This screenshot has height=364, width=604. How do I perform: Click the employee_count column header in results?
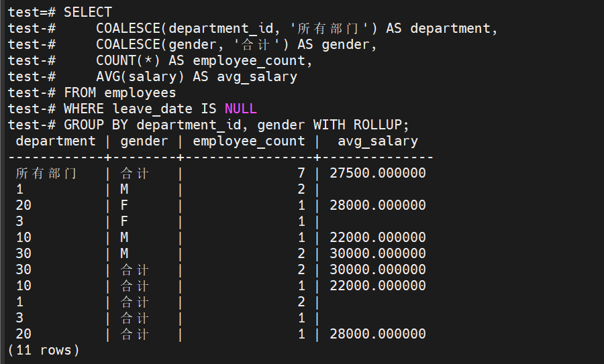pyautogui.click(x=248, y=141)
